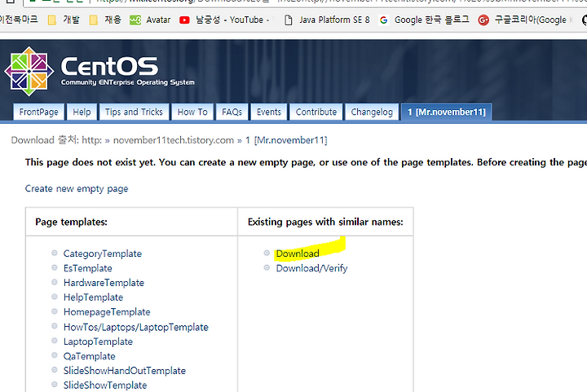Viewport: 587px width, 392px height.
Task: Click the CentOS logo icon
Action: (29, 71)
